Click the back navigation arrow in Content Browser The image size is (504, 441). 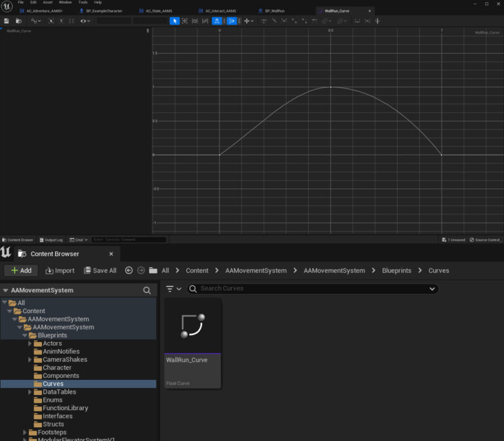point(129,270)
